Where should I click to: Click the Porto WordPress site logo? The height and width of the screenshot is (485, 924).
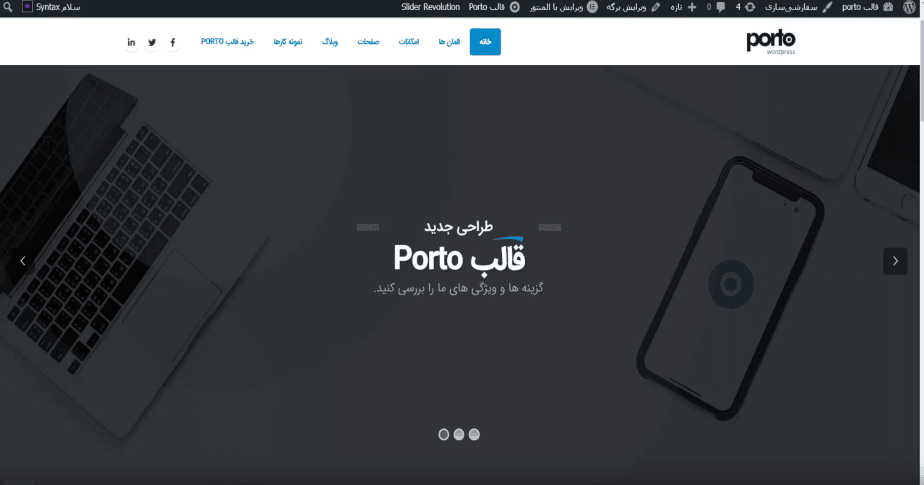[x=770, y=41]
